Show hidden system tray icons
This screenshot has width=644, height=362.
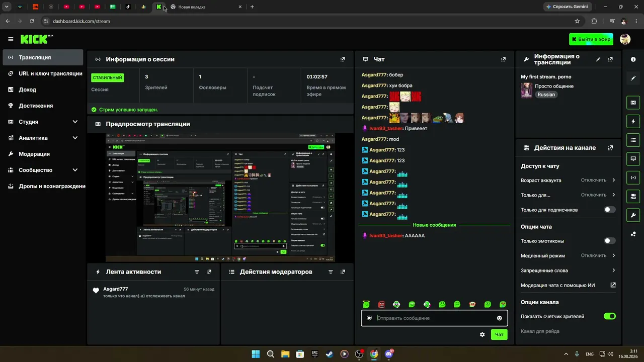(566, 354)
